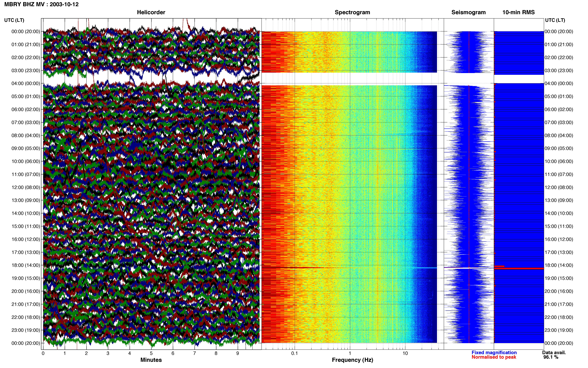Screen dimensions: 588x368
Task: Click helicorder time label 23:00 (19:00)
Action: click(26, 330)
